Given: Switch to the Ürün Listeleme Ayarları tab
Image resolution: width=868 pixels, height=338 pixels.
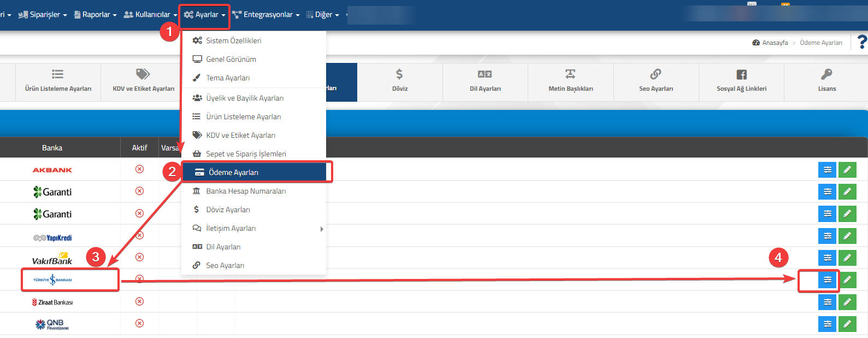Looking at the screenshot, I should [58, 82].
